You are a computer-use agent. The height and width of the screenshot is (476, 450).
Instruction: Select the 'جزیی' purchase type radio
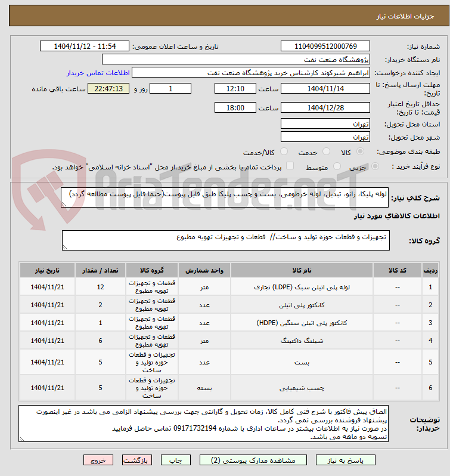tap(375, 166)
